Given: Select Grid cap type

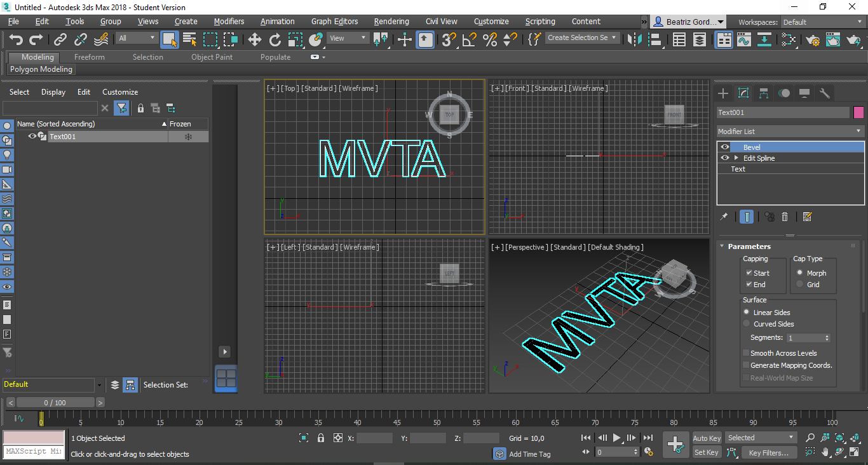Looking at the screenshot, I should [800, 284].
